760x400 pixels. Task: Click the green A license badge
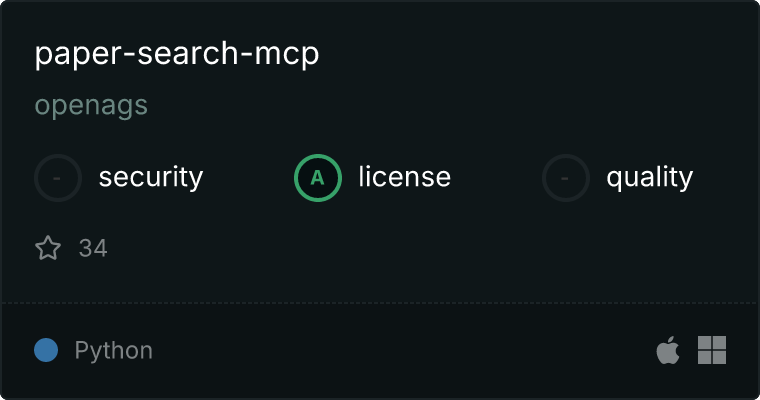point(318,178)
